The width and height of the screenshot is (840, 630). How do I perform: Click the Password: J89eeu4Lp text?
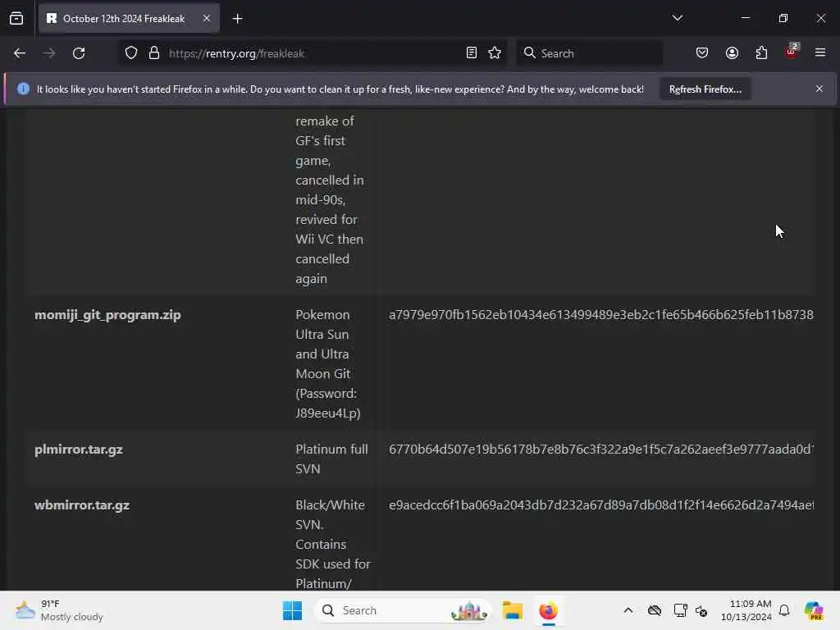[327, 404]
